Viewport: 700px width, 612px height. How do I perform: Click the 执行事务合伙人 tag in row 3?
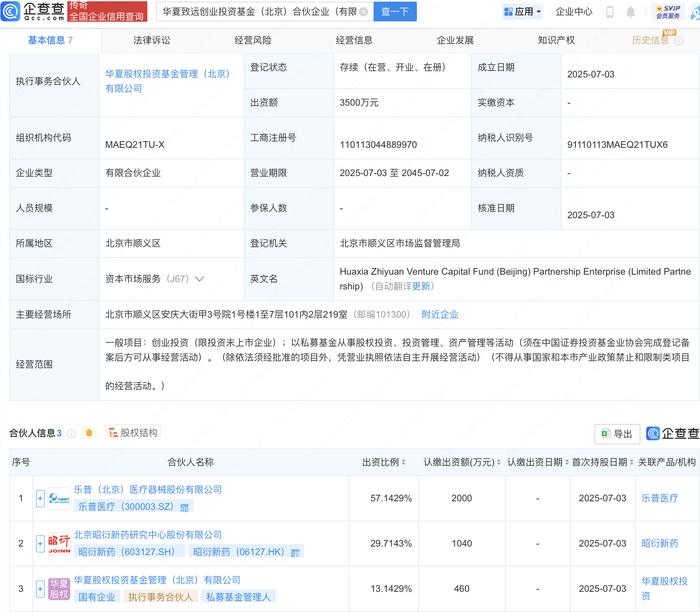[x=160, y=597]
